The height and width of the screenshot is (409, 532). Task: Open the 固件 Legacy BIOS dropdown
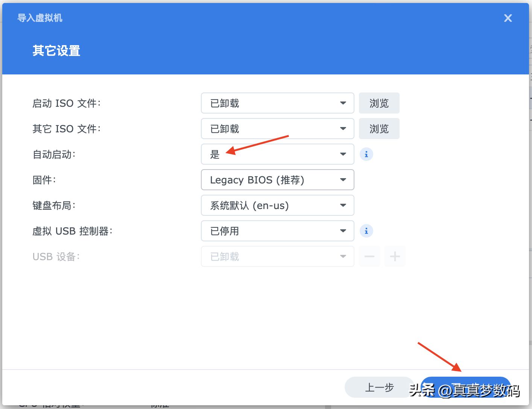[x=278, y=180]
